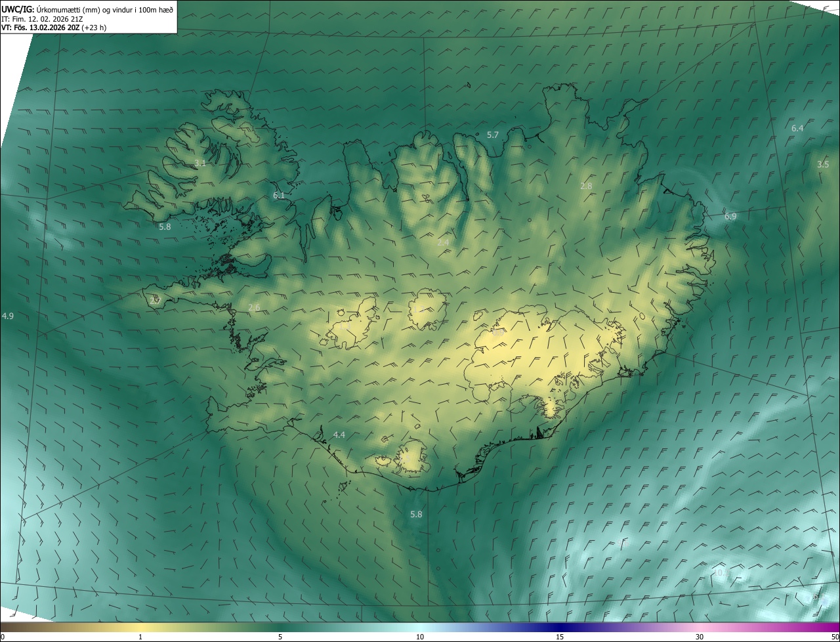The width and height of the screenshot is (840, 642).
Task: Click the valid time "VT: Fös. 13.02.2026 20Z"
Action: point(41,28)
